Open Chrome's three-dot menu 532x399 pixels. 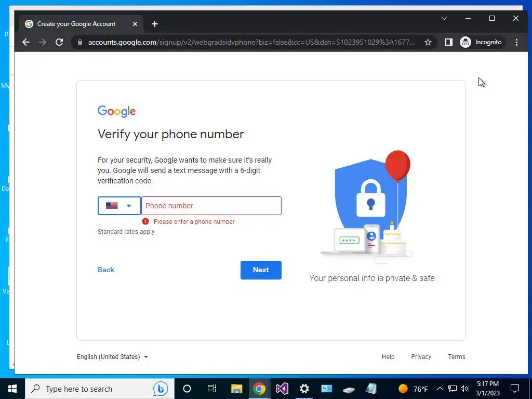(516, 42)
